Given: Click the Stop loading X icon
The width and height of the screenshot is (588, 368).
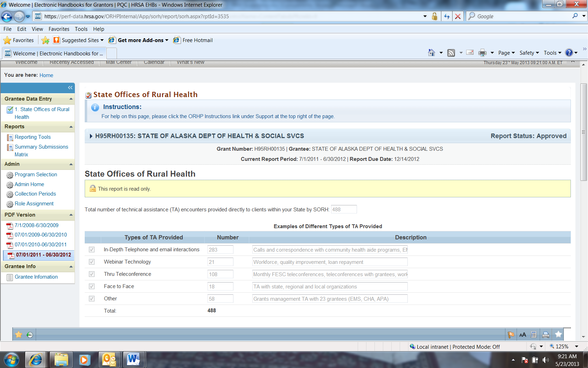Looking at the screenshot, I should tap(457, 16).
